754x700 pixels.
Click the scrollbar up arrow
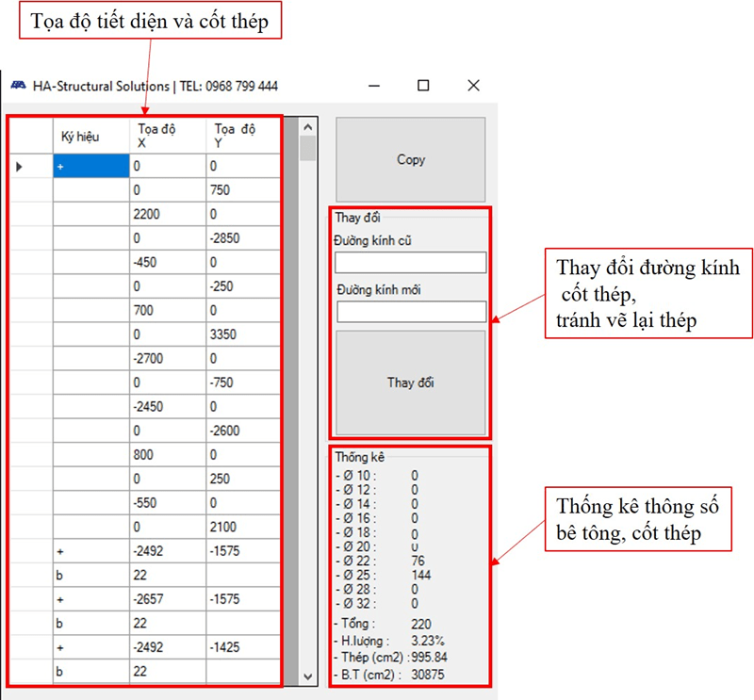tap(309, 126)
